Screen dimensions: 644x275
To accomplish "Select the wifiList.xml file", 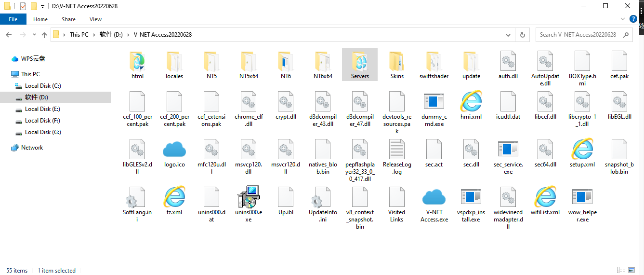I will 545,200.
